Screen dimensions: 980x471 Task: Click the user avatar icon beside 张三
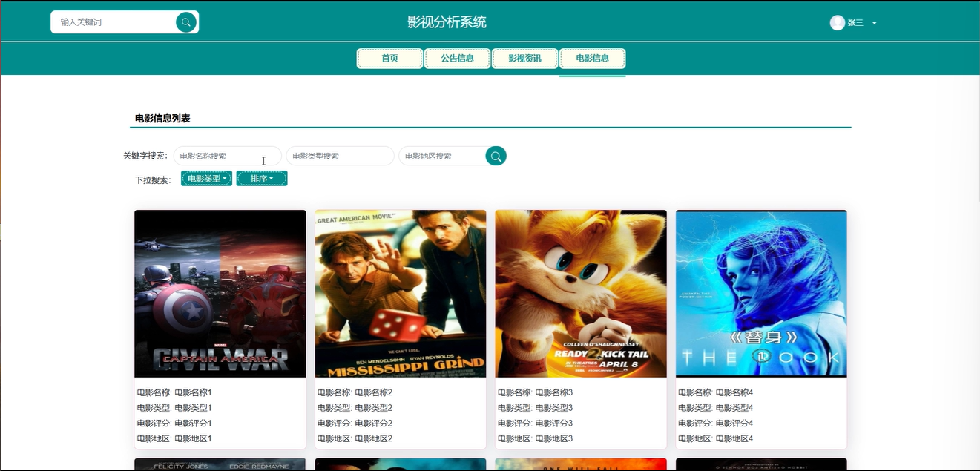coord(838,22)
